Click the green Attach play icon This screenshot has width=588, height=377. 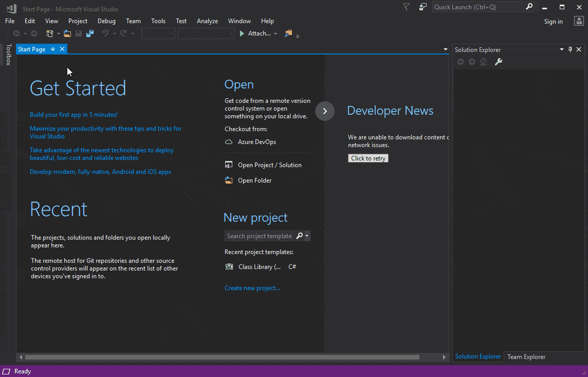[x=242, y=33]
